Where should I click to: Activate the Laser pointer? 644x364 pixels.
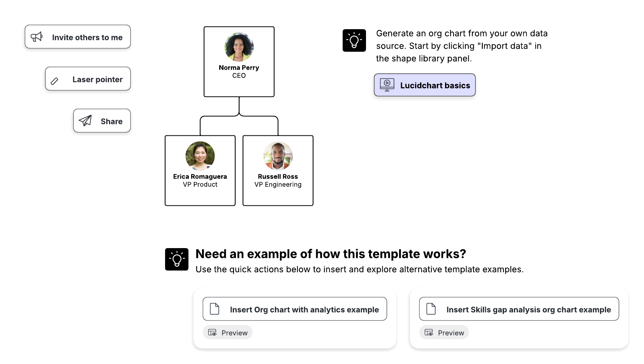click(88, 79)
